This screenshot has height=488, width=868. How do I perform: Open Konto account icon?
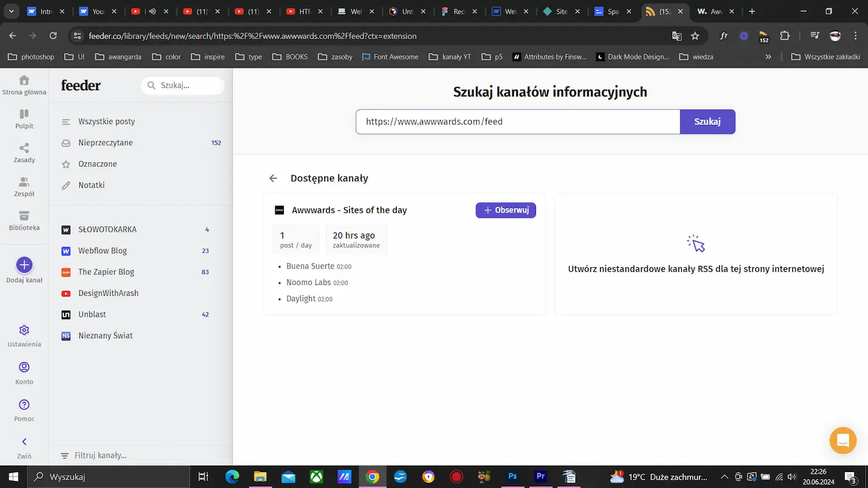click(24, 368)
